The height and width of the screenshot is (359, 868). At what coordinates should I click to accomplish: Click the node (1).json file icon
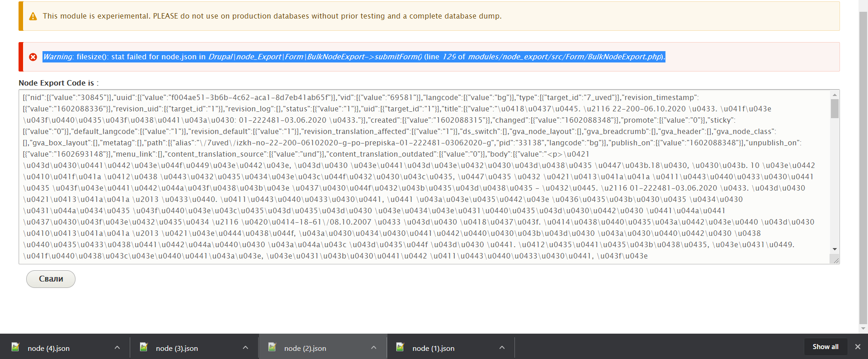pos(400,347)
